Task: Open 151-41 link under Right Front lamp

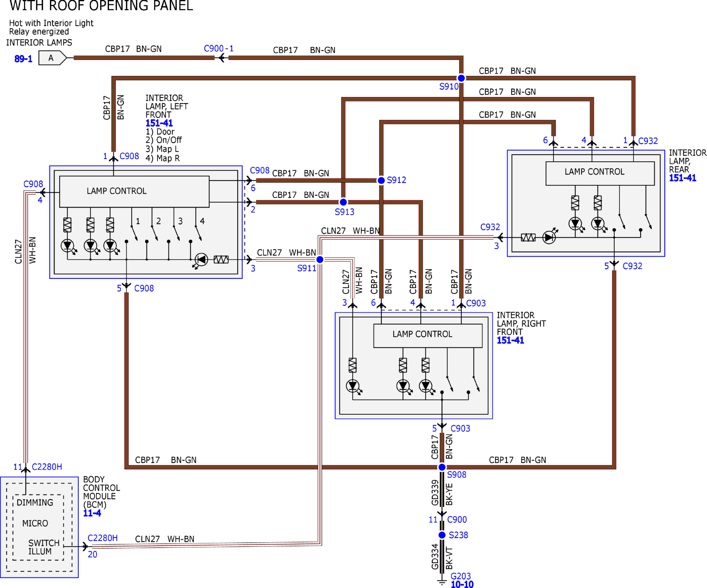Action: pos(511,340)
